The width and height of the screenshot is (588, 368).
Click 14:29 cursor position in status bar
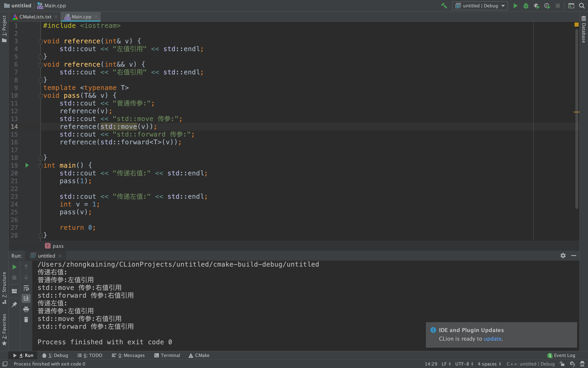tap(431, 364)
